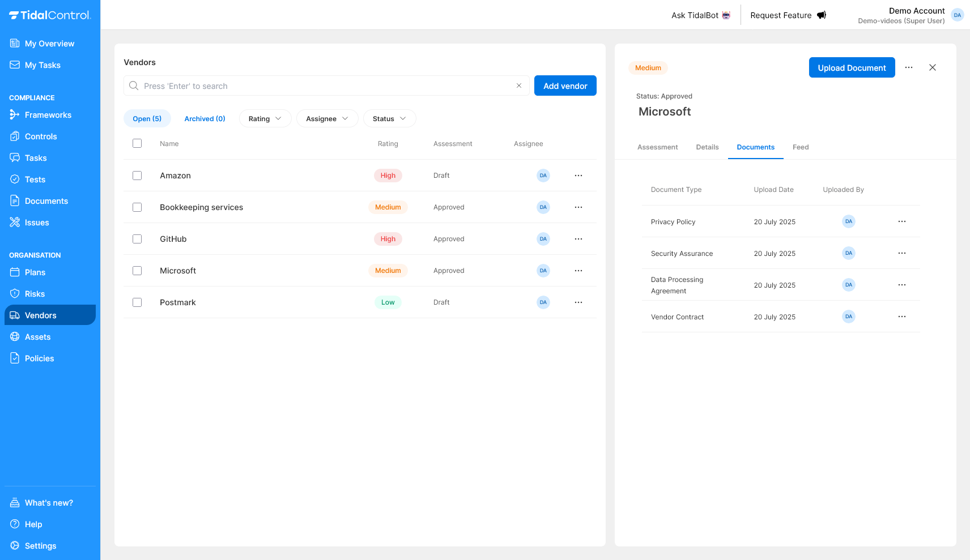Click the search magnifier icon

click(x=134, y=86)
